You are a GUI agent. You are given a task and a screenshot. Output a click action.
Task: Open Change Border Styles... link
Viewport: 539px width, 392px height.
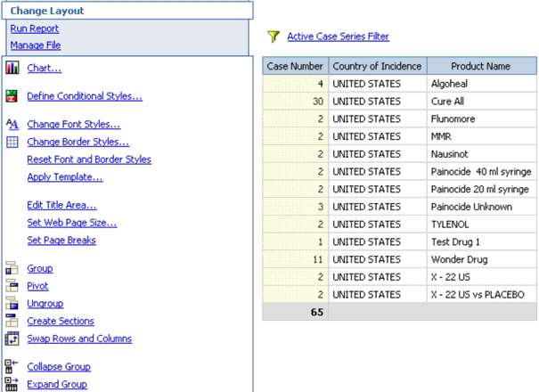pyautogui.click(x=78, y=142)
